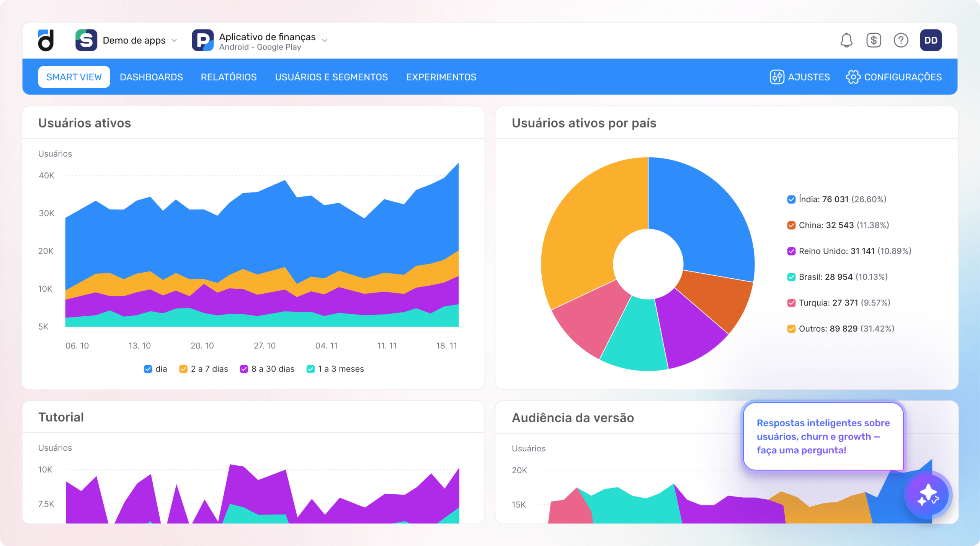Open the notifications bell
This screenshot has width=980, height=546.
click(x=846, y=40)
